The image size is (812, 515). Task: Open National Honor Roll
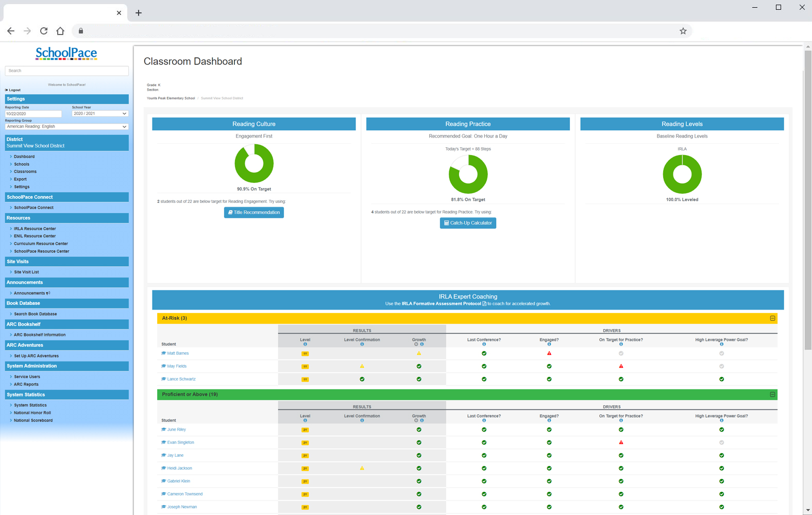32,413
